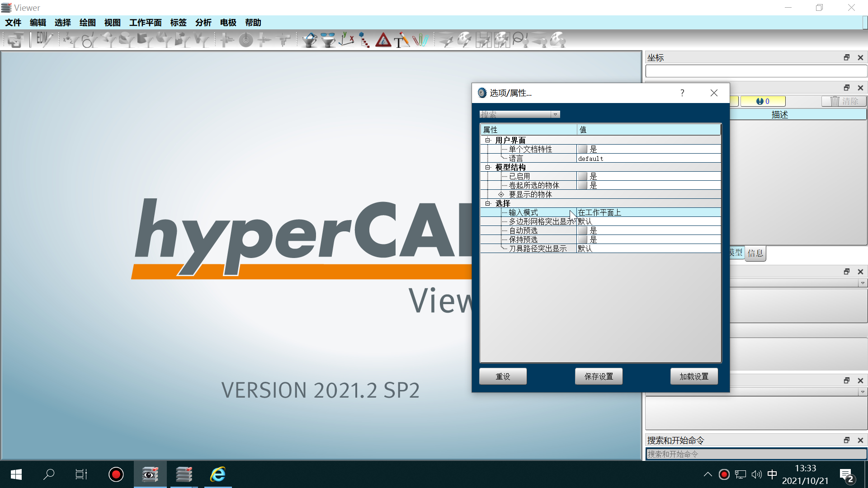Open the 编辑 menu
868x488 pixels.
coord(38,23)
